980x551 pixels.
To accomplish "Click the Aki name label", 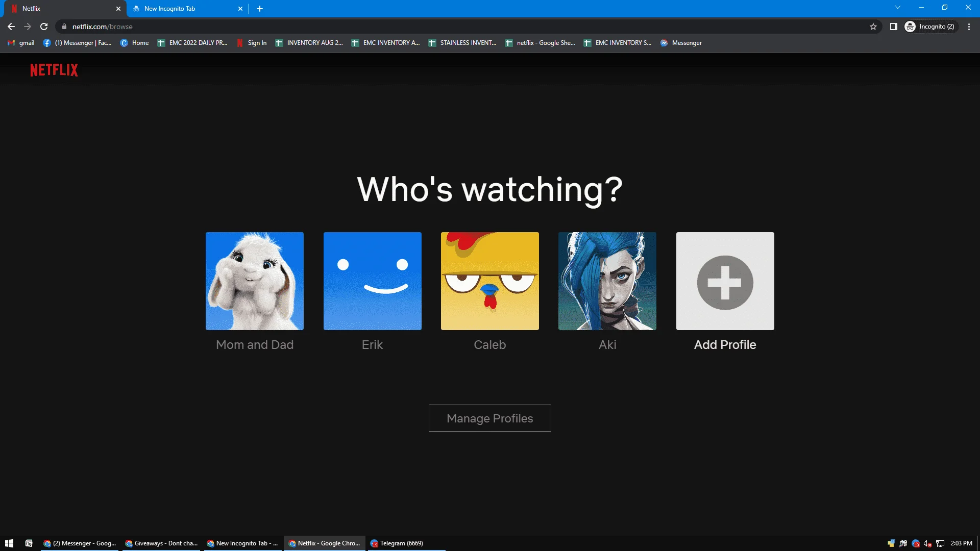I will point(607,345).
